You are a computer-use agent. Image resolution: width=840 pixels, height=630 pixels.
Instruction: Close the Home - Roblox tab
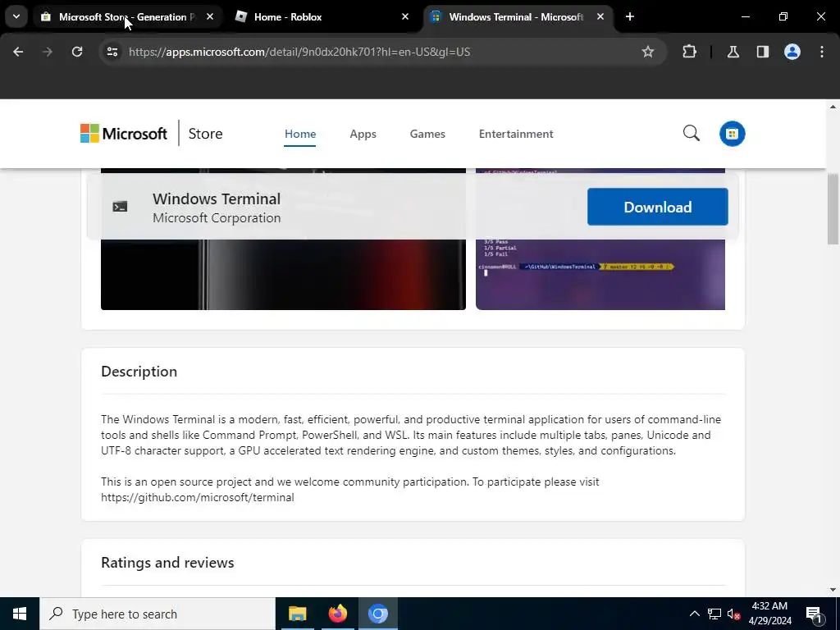coord(405,17)
